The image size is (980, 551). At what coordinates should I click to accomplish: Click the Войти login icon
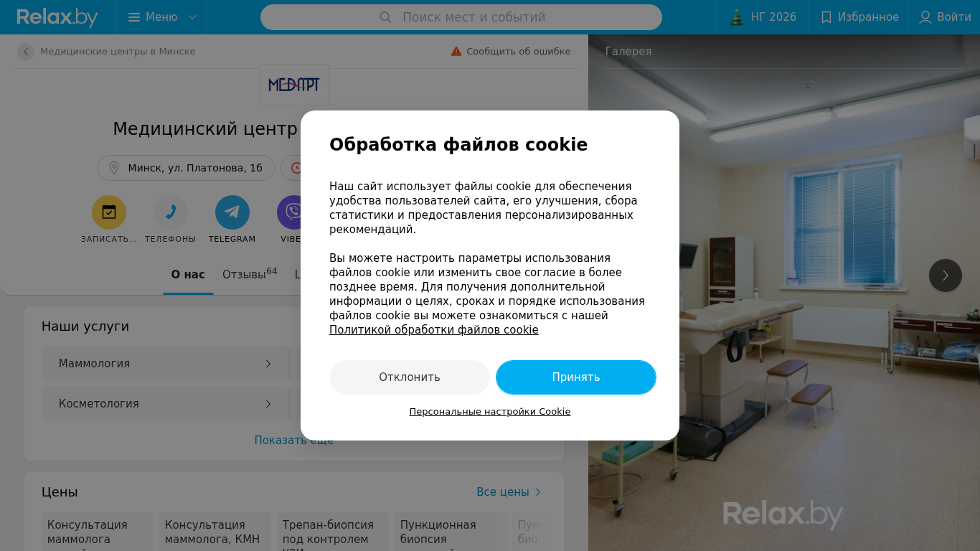point(925,17)
